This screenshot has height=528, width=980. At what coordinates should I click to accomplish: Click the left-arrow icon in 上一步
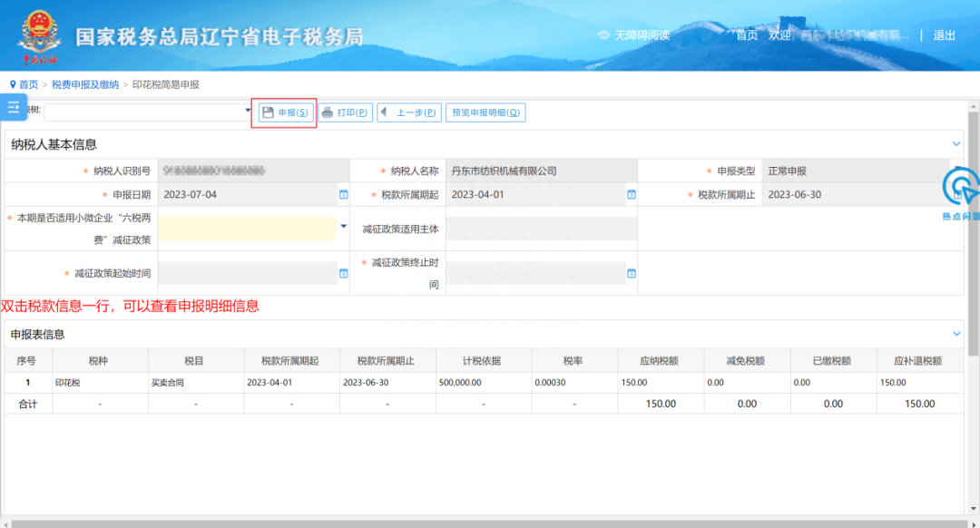[x=385, y=112]
